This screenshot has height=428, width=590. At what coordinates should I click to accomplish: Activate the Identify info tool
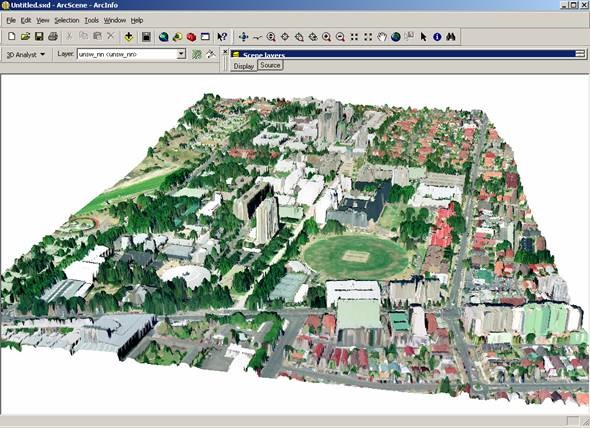(437, 37)
